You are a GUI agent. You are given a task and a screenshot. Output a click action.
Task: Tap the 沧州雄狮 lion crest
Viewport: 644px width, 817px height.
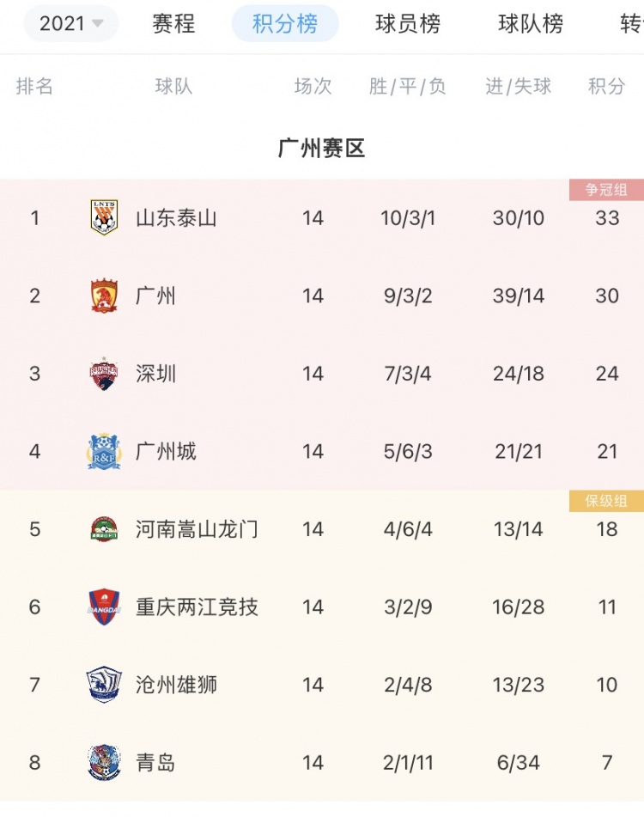104,685
